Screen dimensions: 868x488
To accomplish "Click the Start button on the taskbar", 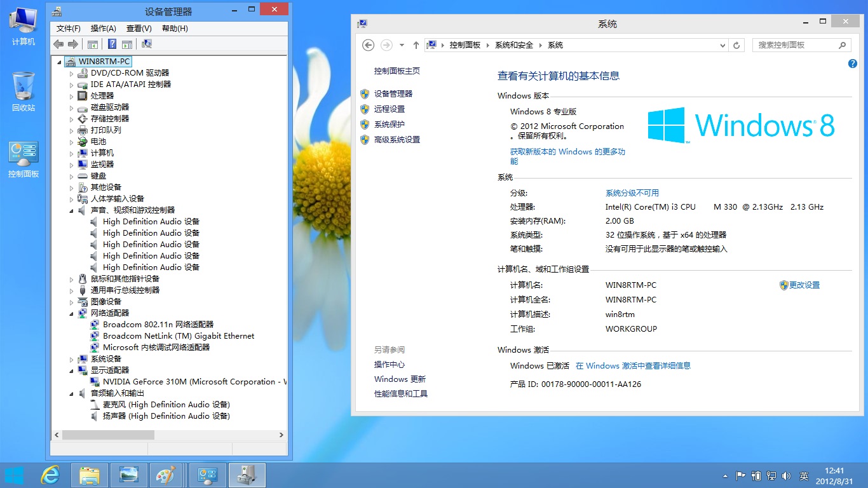I will point(14,475).
